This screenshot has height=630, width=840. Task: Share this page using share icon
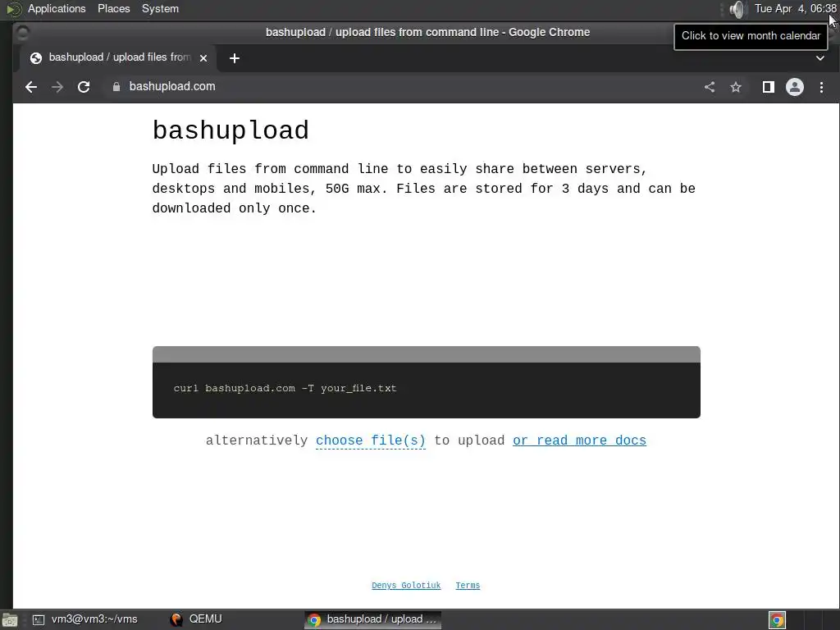pyautogui.click(x=710, y=87)
